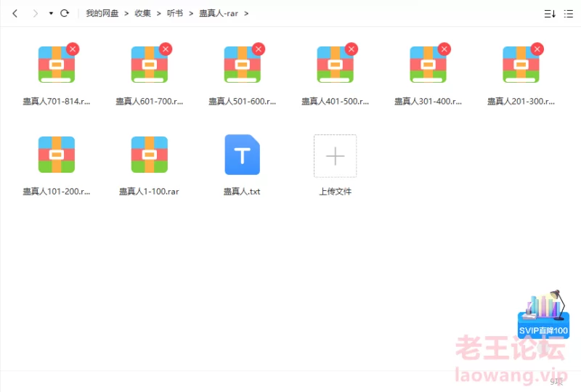Click red X badge on 蛊真人501-600
Screen dimensions: 581x392
(259, 49)
